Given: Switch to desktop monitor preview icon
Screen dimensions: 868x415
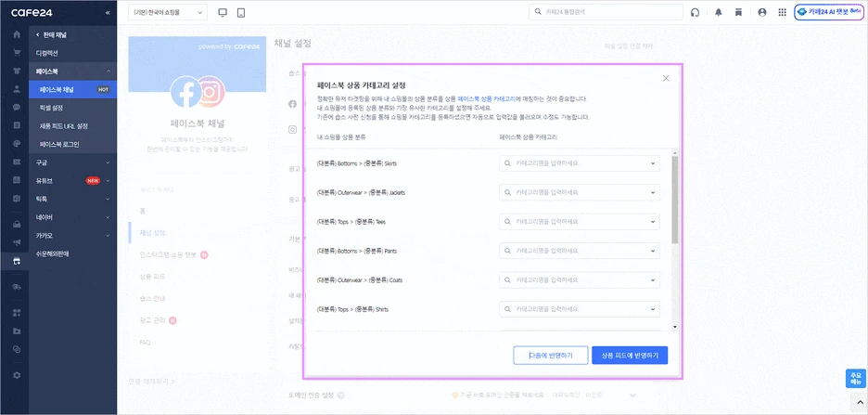Looking at the screenshot, I should (x=223, y=13).
